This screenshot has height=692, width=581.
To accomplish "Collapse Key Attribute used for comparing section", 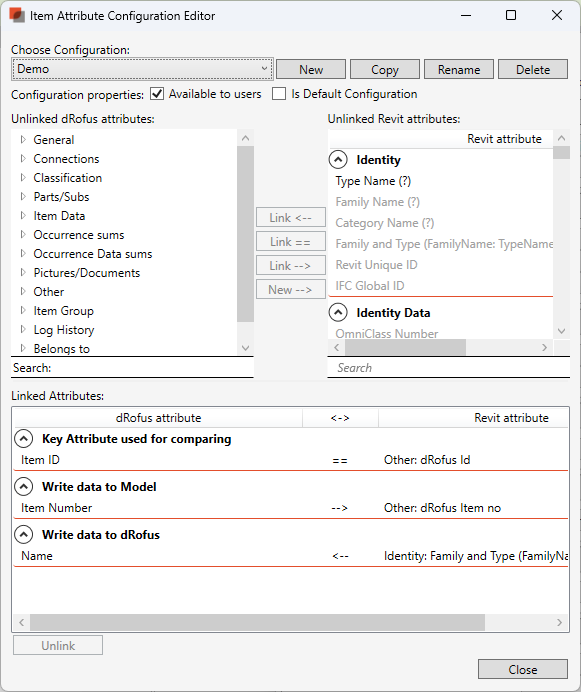I will (23, 439).
